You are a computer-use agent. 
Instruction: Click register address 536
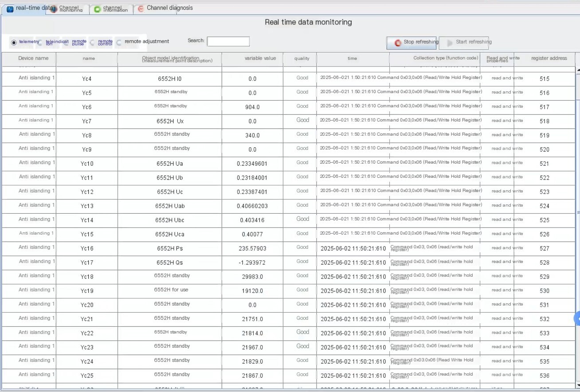(545, 376)
